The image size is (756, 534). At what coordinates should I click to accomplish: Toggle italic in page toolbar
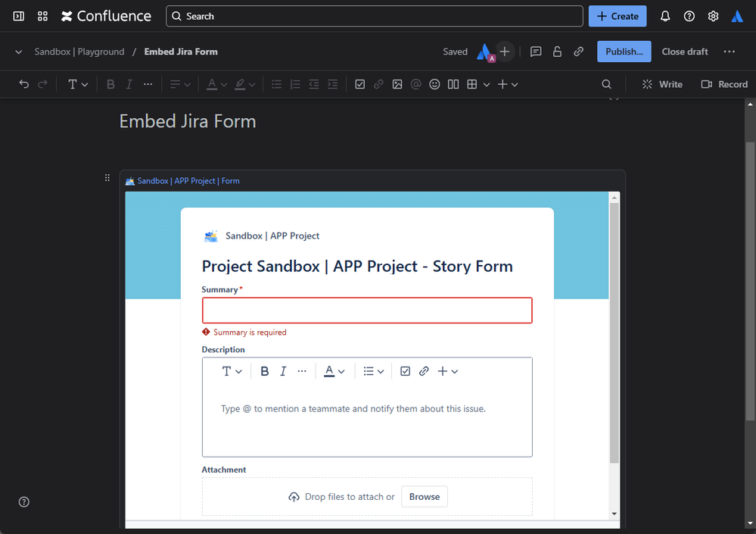tap(129, 84)
